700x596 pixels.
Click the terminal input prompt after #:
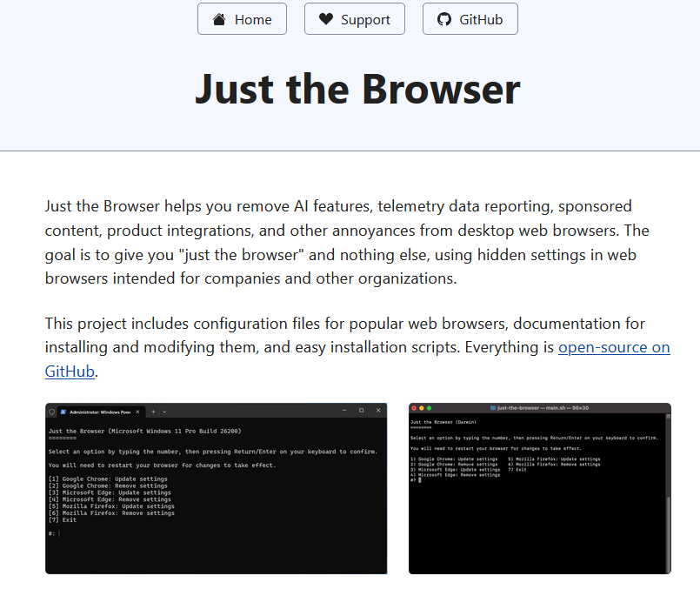pos(59,533)
